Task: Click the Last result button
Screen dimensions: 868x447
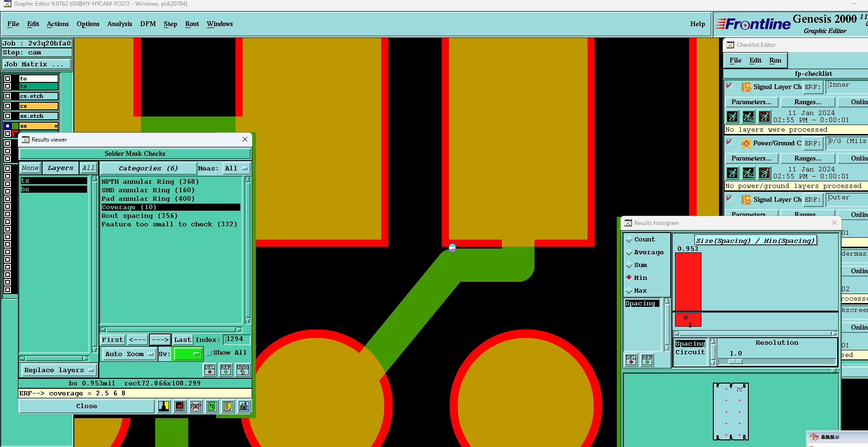Action: point(183,340)
